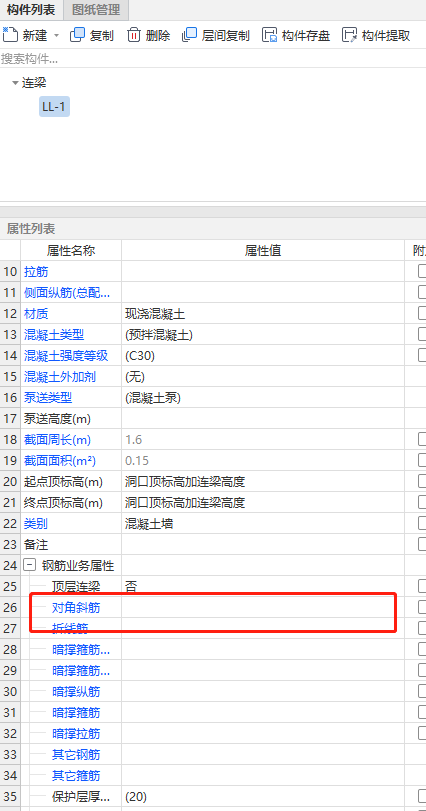Select the (20) cover thickness value
The height and width of the screenshot is (811, 426).
click(136, 797)
